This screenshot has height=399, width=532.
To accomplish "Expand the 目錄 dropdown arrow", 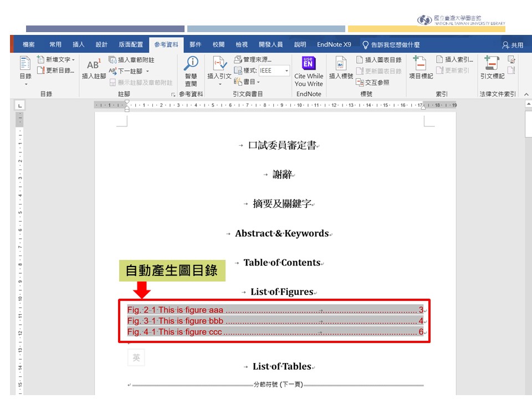I will click(x=26, y=84).
